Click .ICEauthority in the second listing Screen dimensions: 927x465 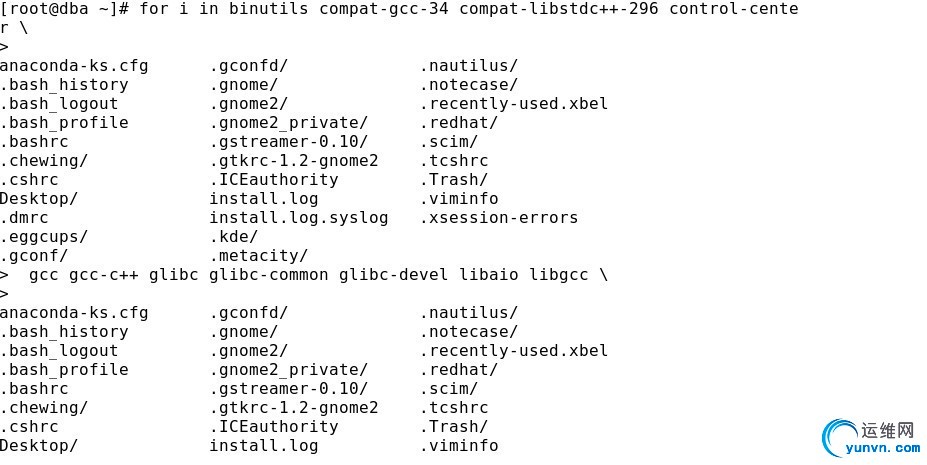[x=274, y=427]
